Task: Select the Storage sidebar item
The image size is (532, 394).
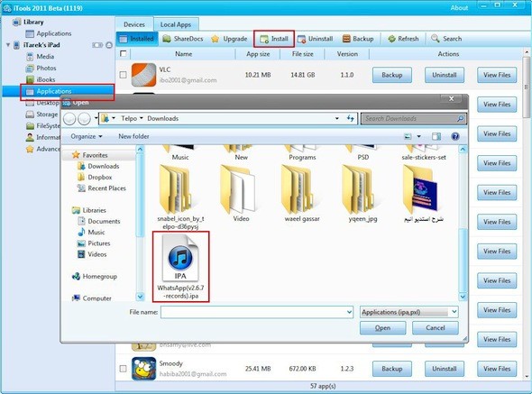Action: (41, 115)
